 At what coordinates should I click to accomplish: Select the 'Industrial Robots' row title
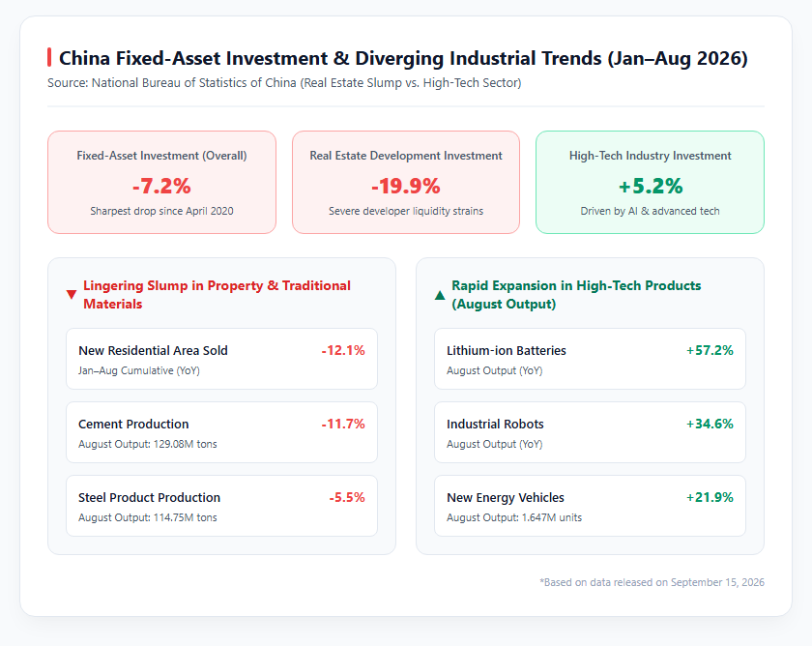tap(495, 425)
